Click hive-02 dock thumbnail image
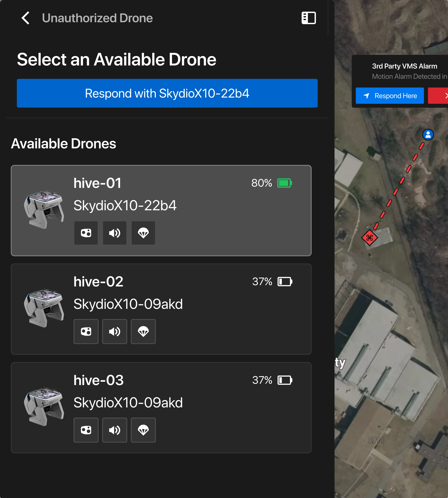The width and height of the screenshot is (448, 498). 44,308
